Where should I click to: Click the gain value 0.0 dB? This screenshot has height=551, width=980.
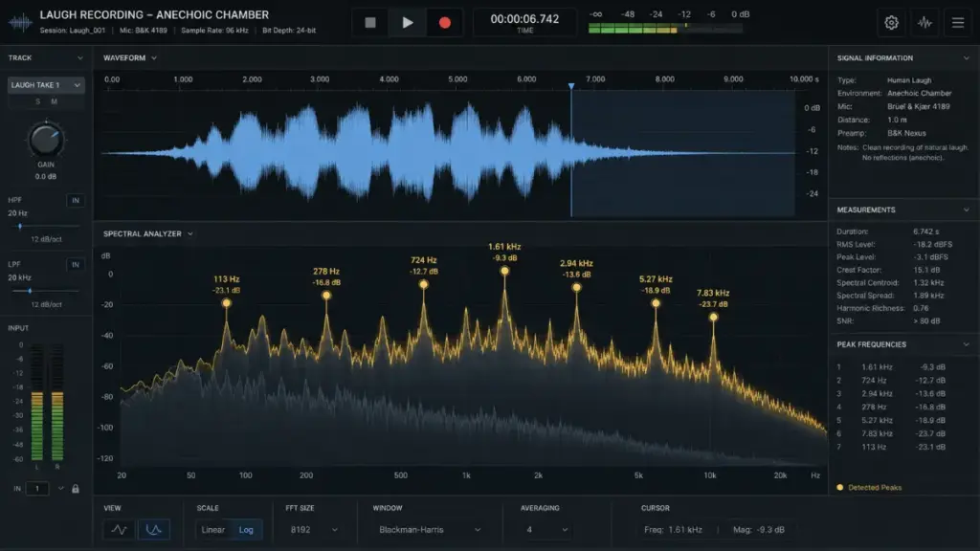(x=46, y=177)
